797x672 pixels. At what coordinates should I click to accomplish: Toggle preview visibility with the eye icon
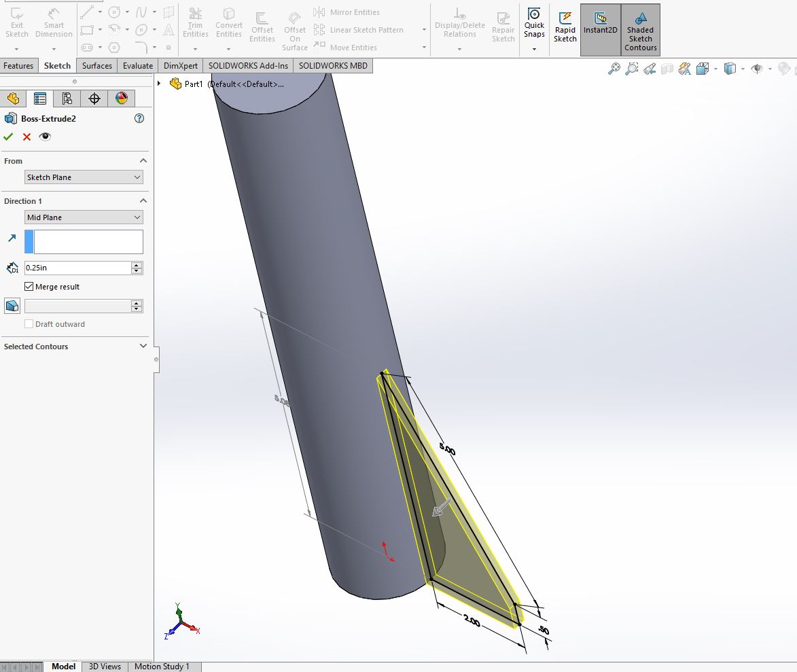click(x=44, y=136)
